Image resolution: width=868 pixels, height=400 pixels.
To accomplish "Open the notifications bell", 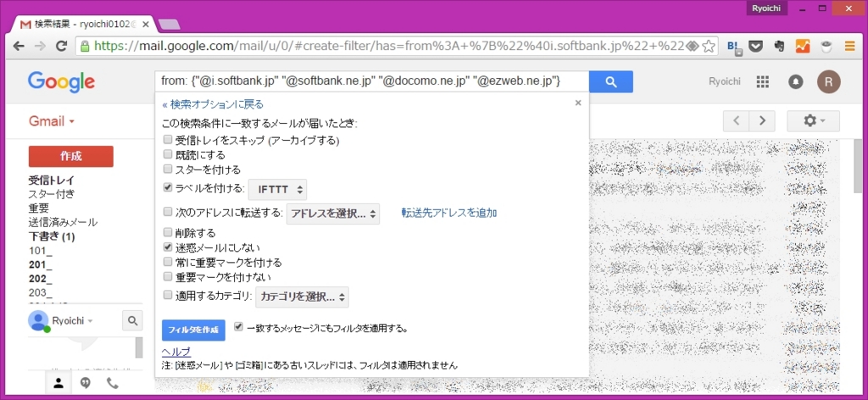I will (x=795, y=82).
